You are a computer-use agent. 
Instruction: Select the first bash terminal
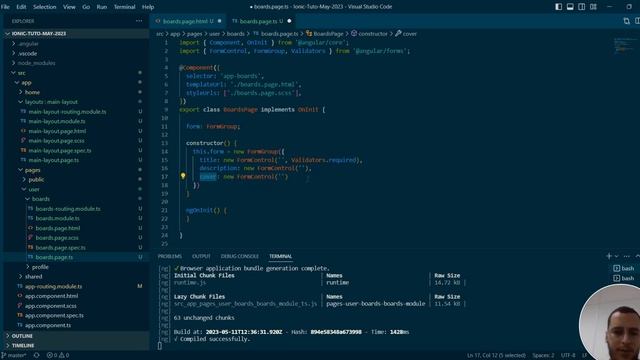coord(624,268)
